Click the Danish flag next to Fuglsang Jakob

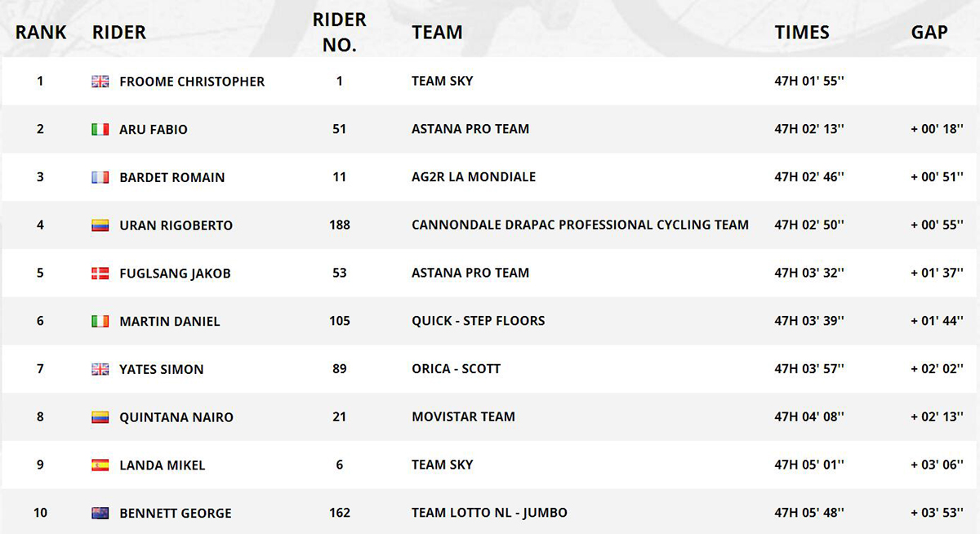point(100,274)
